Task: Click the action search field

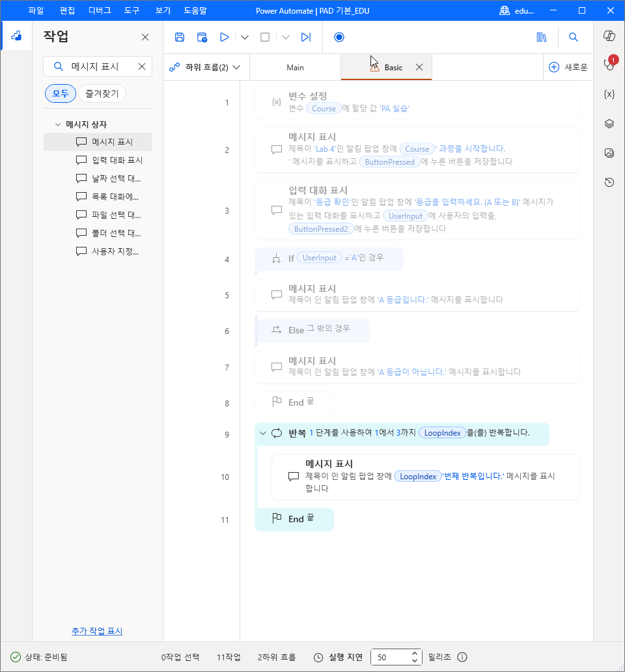Action: (98, 66)
